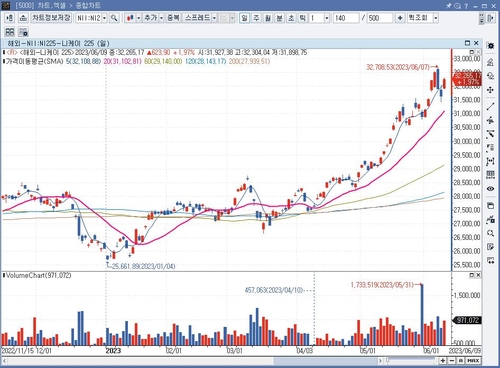Click the 차트정보저장 button
500x368 pixels.
51,18
